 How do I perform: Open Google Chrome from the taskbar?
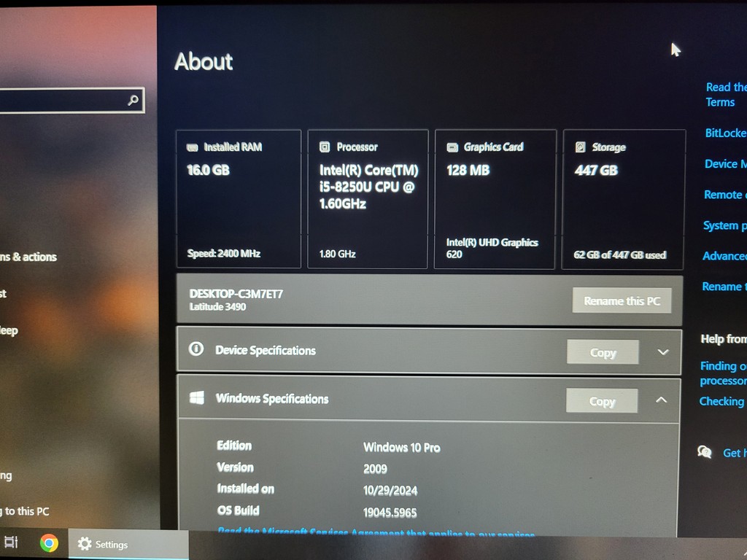[49, 542]
